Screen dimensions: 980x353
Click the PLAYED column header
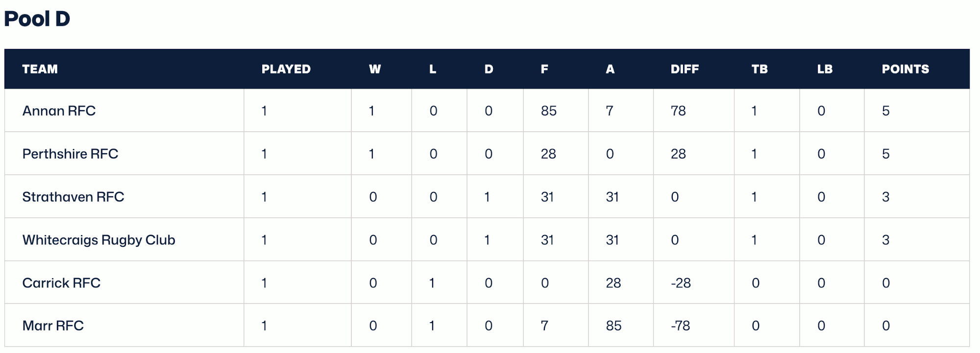click(x=286, y=69)
